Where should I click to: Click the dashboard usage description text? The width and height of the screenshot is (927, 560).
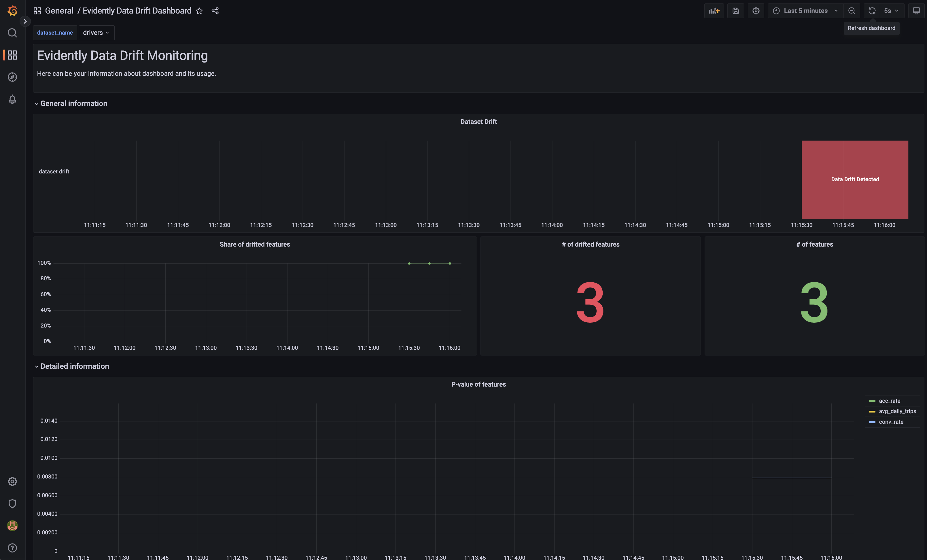tap(126, 74)
